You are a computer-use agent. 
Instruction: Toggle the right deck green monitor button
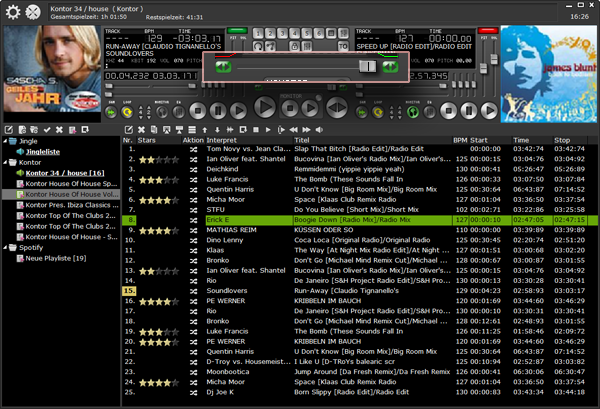pyautogui.click(x=412, y=112)
